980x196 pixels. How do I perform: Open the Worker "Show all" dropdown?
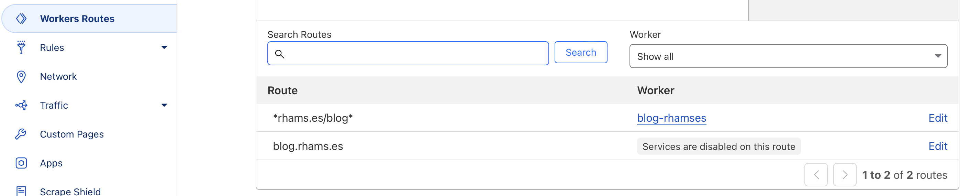click(788, 56)
